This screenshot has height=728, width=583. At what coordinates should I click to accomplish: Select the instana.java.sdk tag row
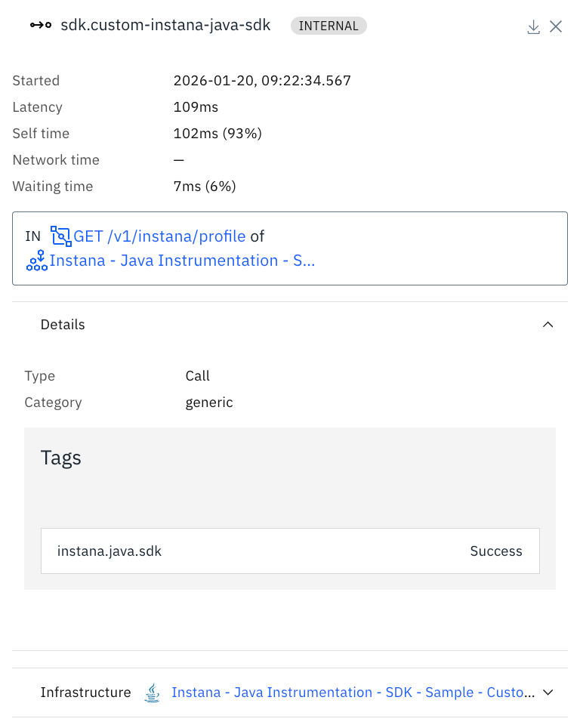(290, 551)
